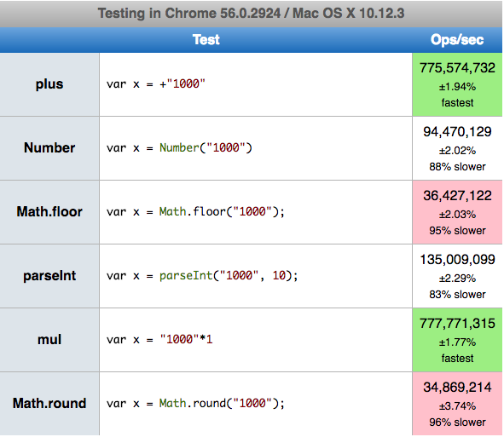
Task: Click the green 777,771,315 fastest result cell
Action: click(457, 340)
